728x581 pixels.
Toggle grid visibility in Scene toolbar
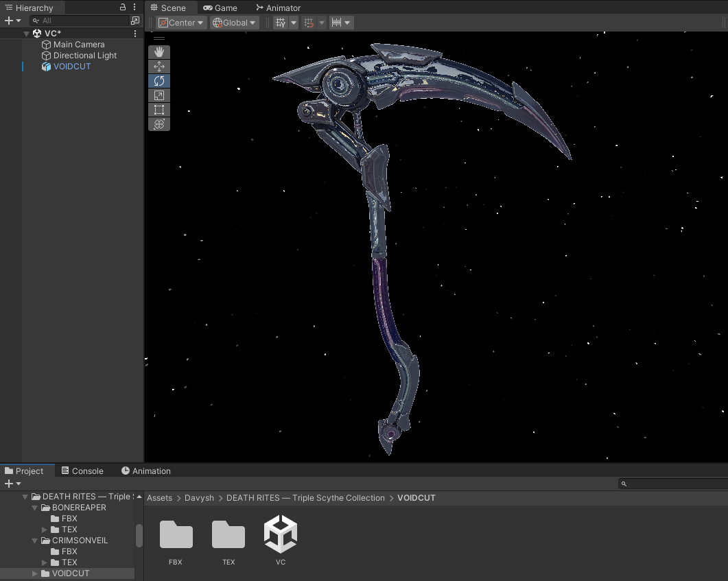[x=281, y=23]
